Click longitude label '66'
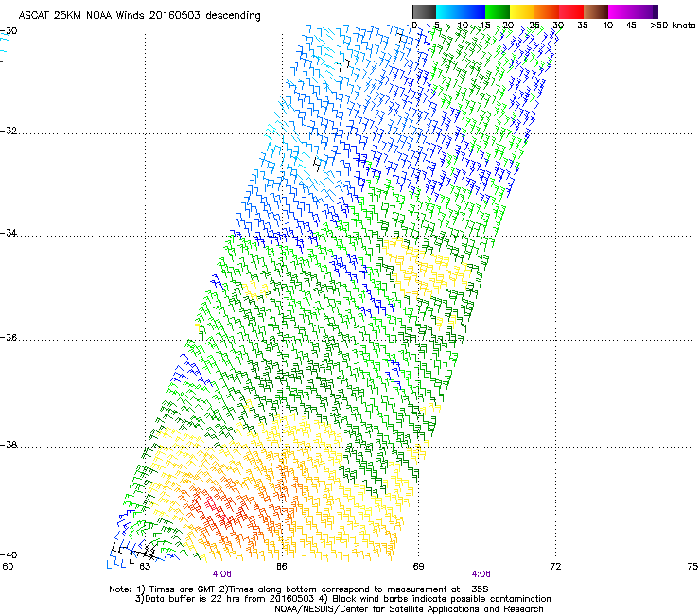700x615 pixels. pos(281,567)
